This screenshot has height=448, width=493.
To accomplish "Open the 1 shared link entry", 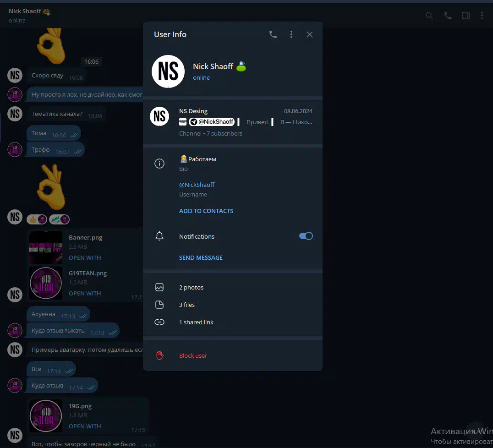I will (x=196, y=322).
